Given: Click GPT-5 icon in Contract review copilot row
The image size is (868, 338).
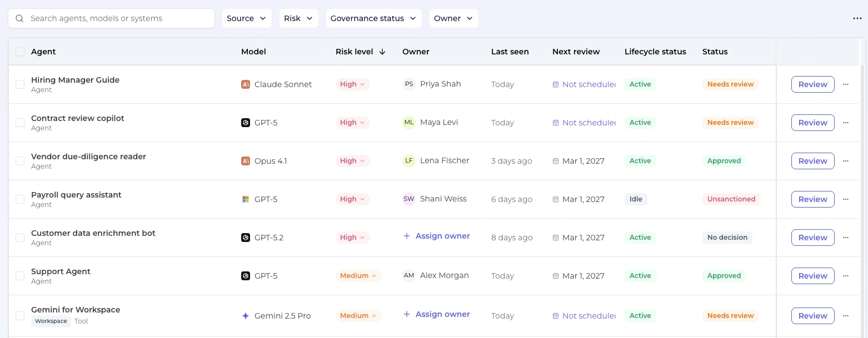Looking at the screenshot, I should (246, 123).
